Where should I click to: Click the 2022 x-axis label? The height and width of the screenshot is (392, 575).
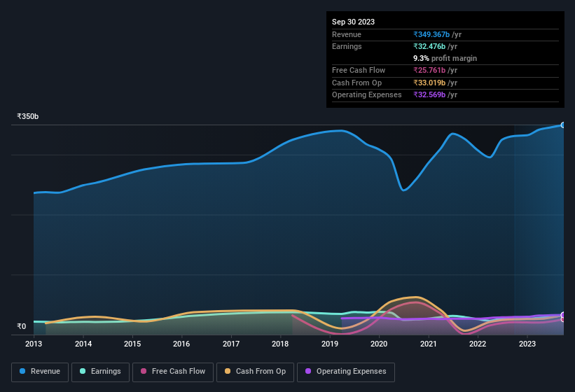pos(478,344)
